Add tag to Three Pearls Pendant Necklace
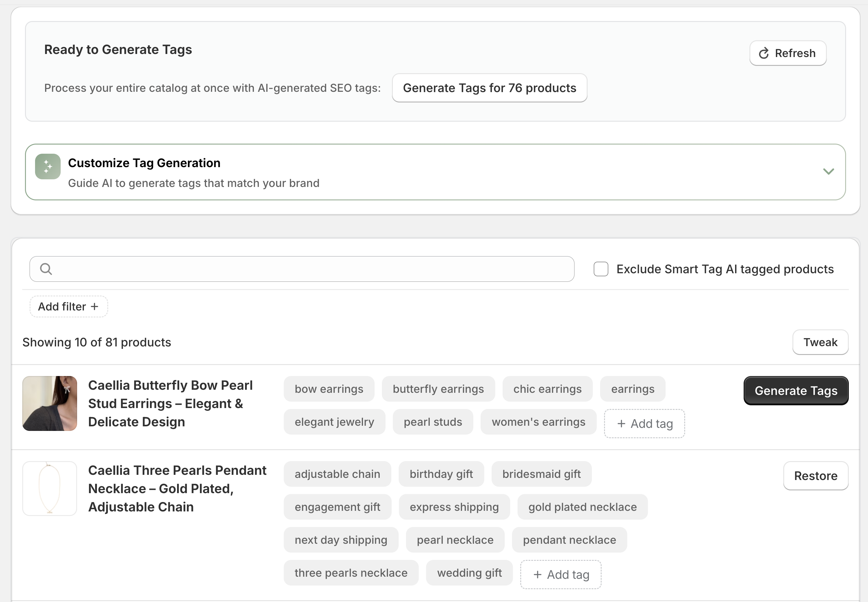Screen dimensions: 868x602 (561, 575)
